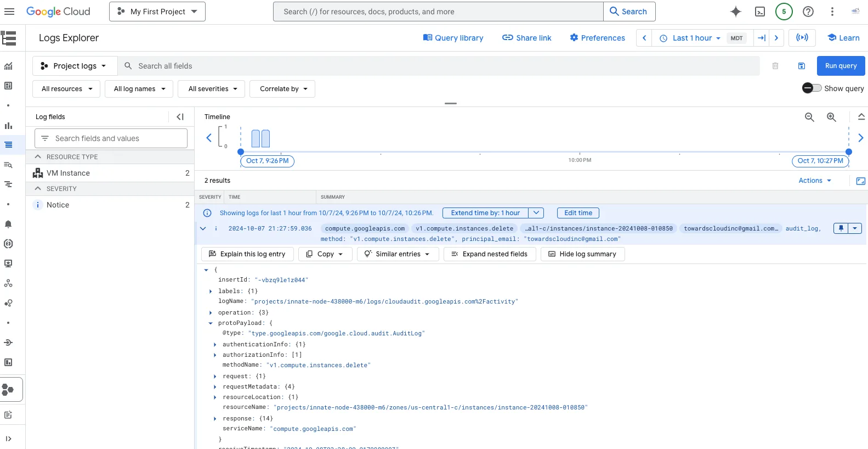Collapse the SEVERITY section

point(38,189)
